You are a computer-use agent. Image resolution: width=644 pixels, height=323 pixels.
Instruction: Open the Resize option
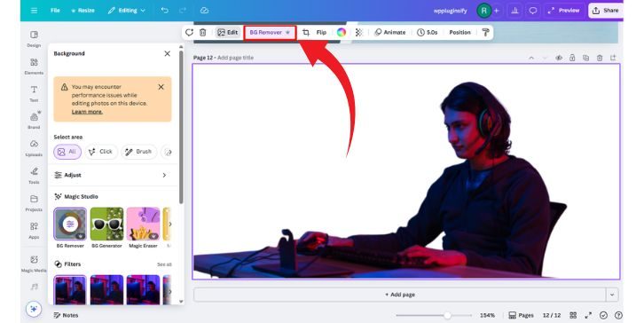[82, 11]
